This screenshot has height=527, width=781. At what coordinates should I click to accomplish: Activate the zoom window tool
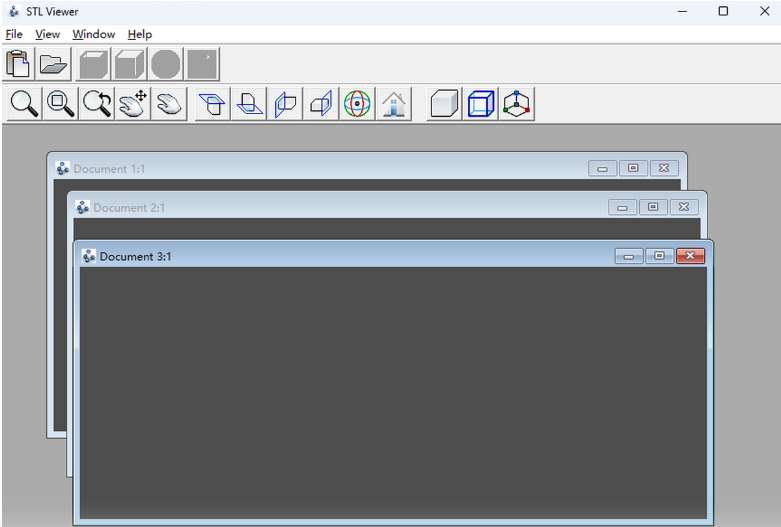pyautogui.click(x=61, y=103)
